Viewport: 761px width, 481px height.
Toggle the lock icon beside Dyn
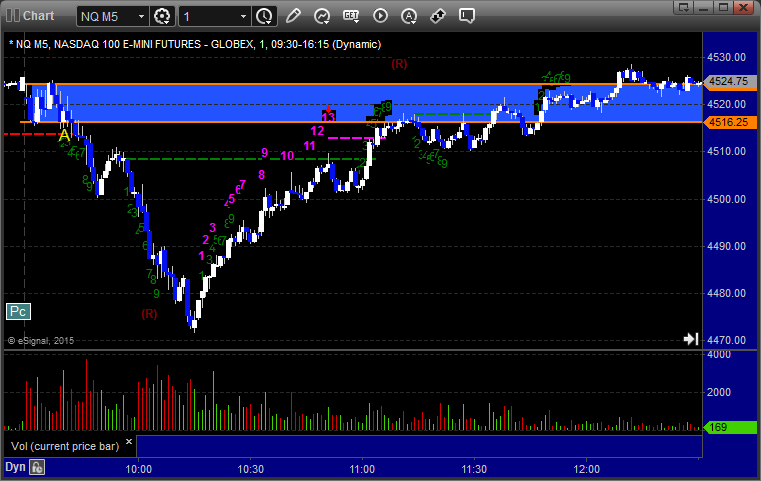pyautogui.click(x=37, y=467)
